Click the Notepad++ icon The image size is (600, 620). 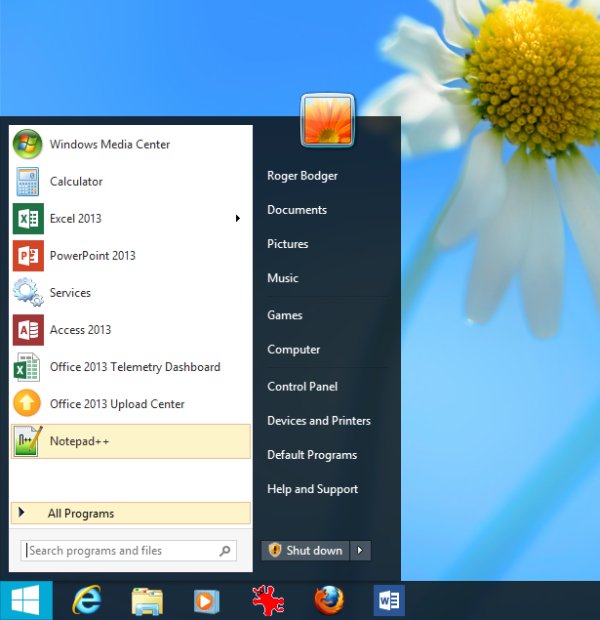pyautogui.click(x=28, y=441)
